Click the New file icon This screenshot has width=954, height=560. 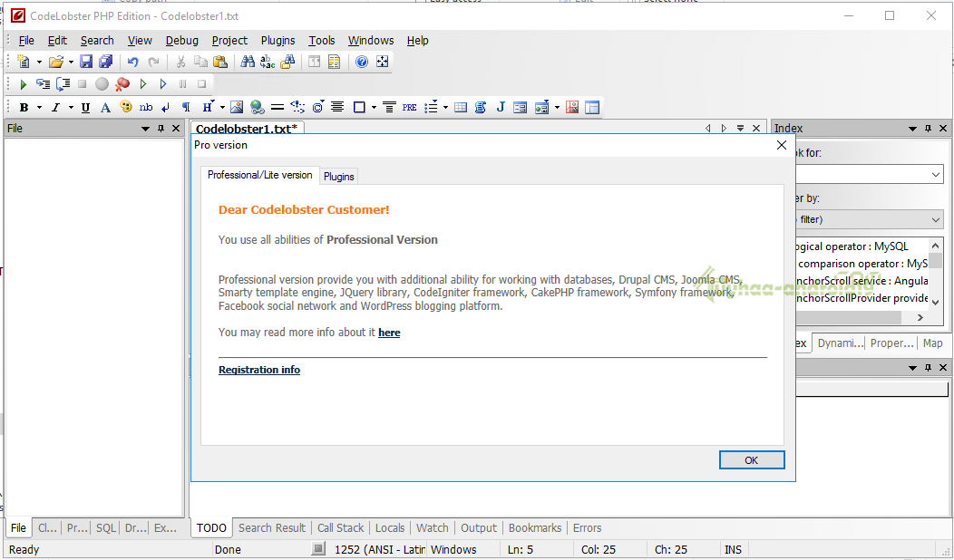tap(24, 62)
